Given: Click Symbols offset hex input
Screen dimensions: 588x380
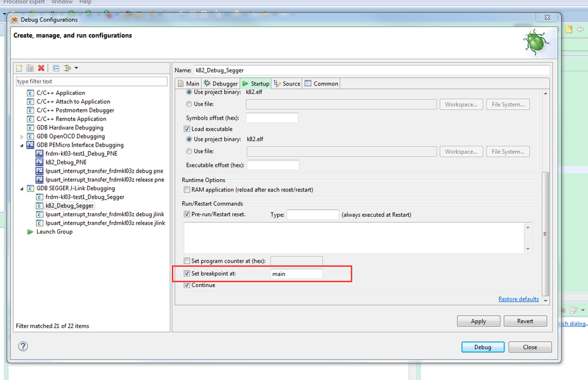Looking at the screenshot, I should click(272, 118).
